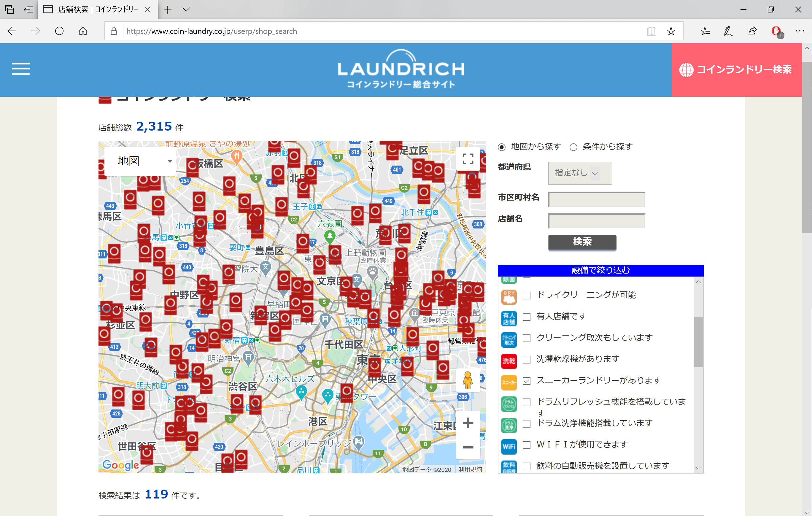Refresh the page with the reload icon

(59, 31)
